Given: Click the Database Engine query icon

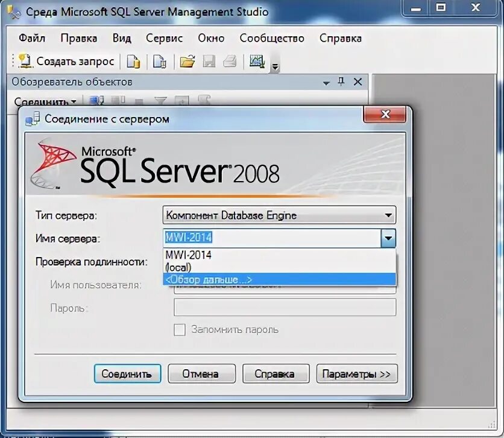Looking at the screenshot, I should (x=133, y=61).
